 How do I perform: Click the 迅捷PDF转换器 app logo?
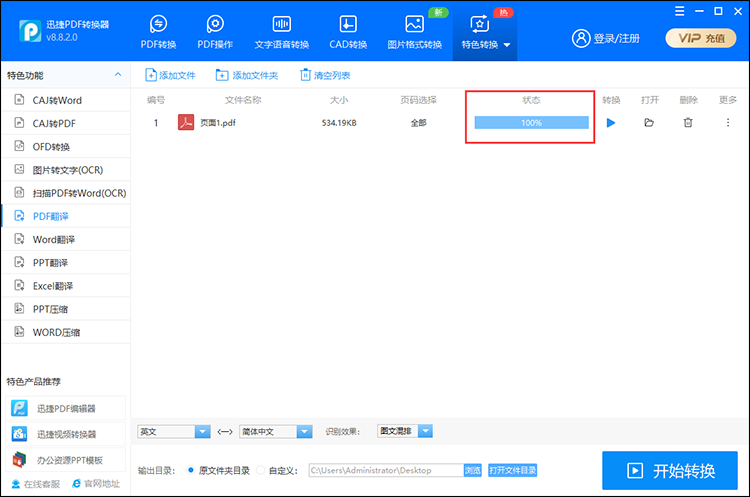click(30, 31)
